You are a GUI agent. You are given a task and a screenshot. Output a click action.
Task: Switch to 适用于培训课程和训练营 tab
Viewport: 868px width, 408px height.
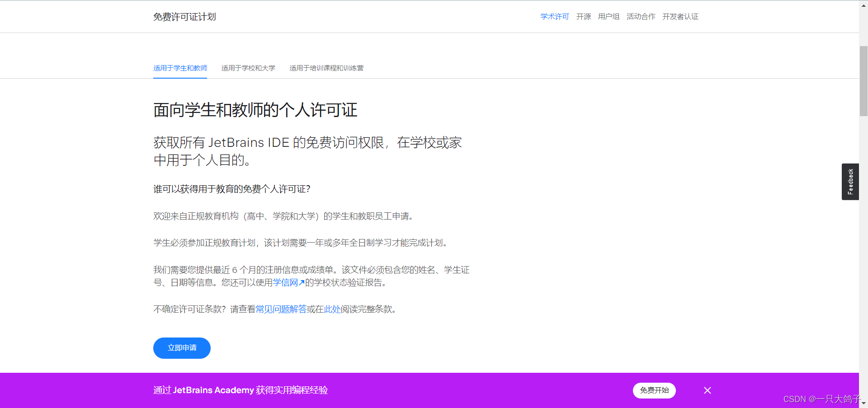[326, 68]
